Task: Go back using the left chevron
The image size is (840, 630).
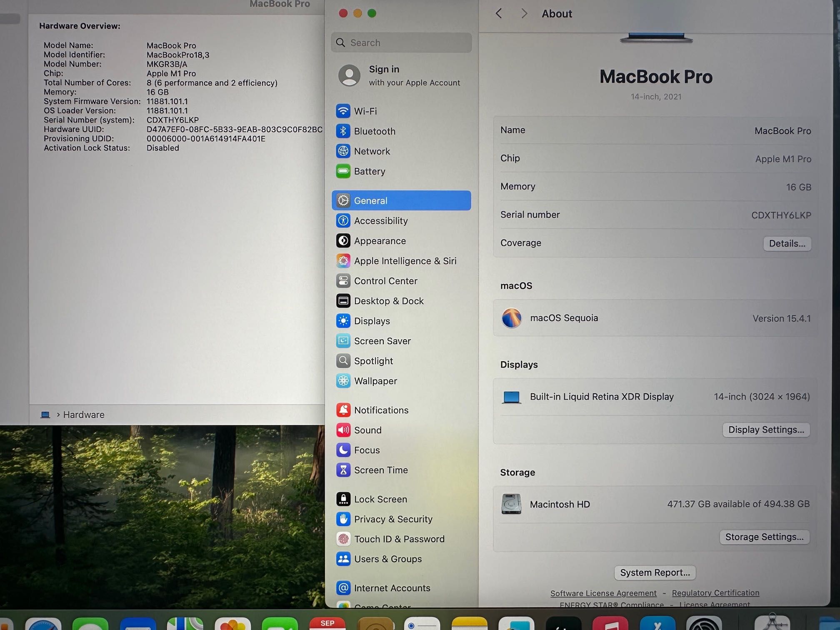Action: point(499,14)
